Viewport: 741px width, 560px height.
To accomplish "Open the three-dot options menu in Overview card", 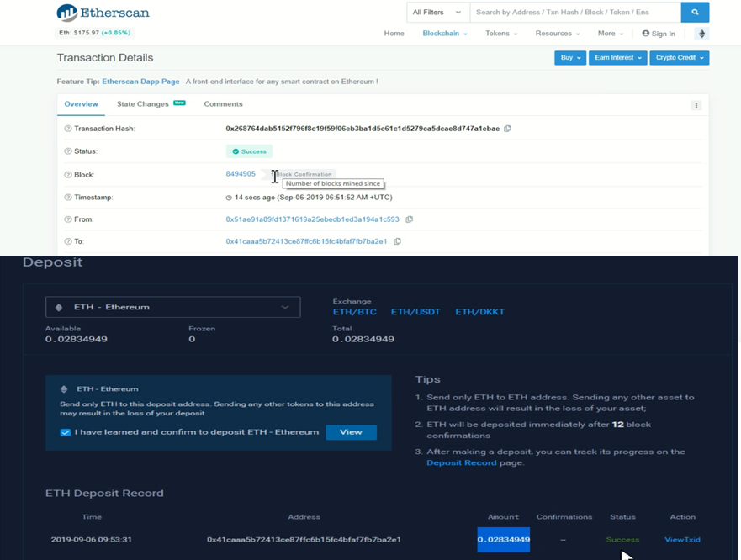I will coord(696,105).
